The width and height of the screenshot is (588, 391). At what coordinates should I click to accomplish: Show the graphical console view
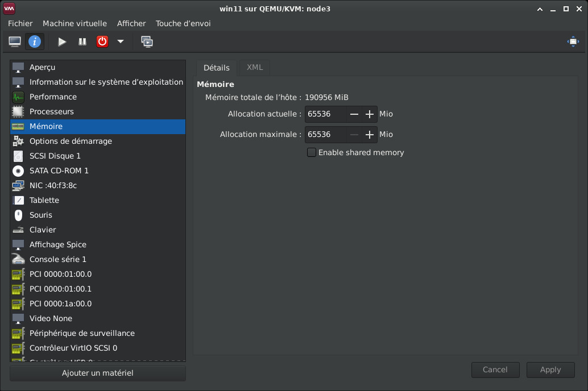15,41
